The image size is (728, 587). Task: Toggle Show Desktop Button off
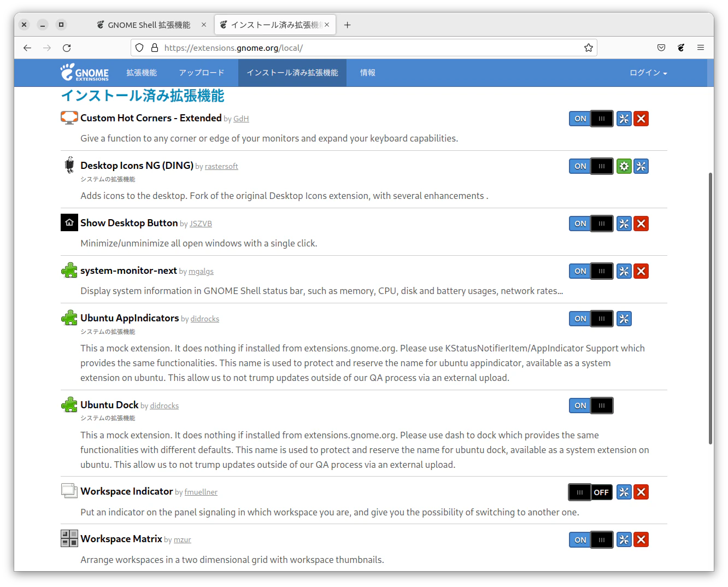pyautogui.click(x=591, y=224)
